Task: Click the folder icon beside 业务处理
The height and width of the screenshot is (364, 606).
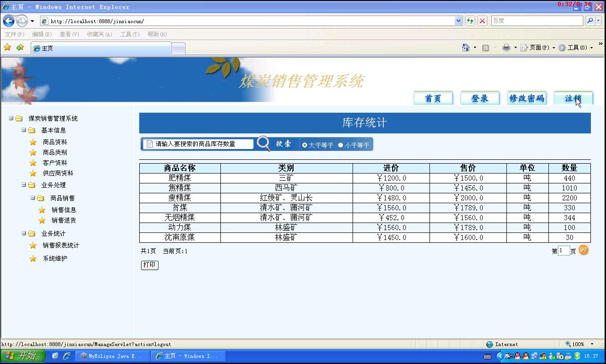Action: (x=32, y=185)
